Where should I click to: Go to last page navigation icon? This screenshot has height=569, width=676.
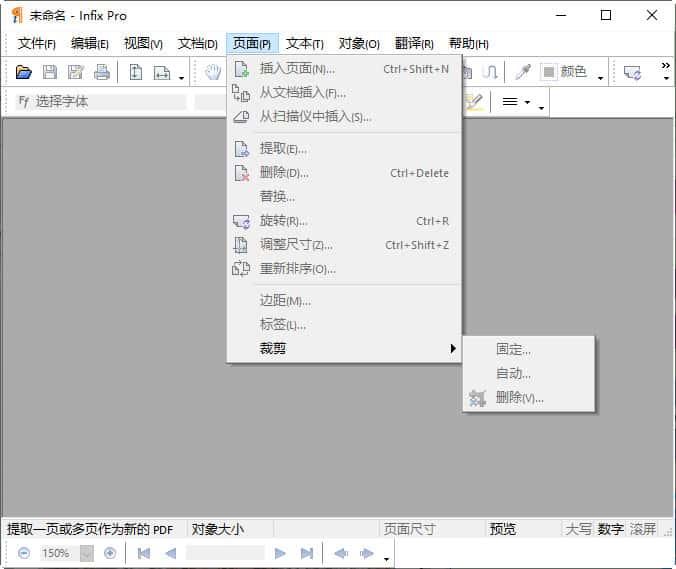coord(307,553)
